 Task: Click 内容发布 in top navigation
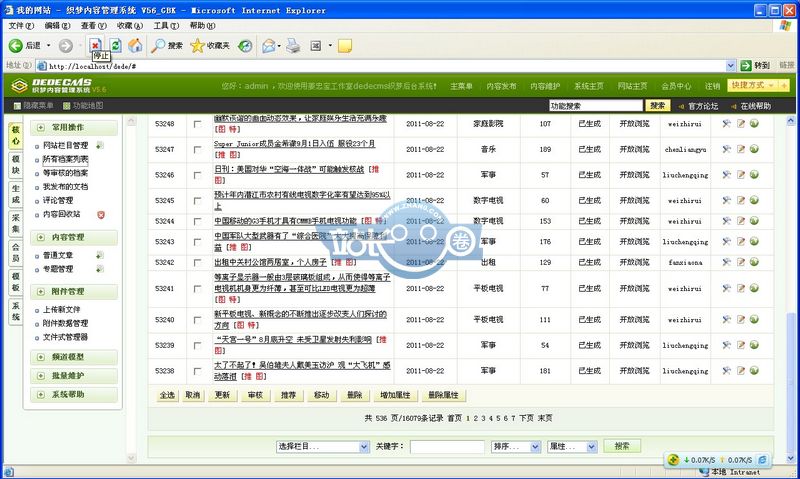501,86
